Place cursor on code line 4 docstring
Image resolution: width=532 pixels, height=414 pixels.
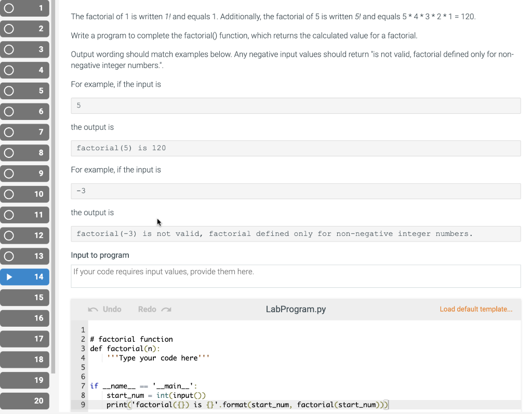(158, 358)
